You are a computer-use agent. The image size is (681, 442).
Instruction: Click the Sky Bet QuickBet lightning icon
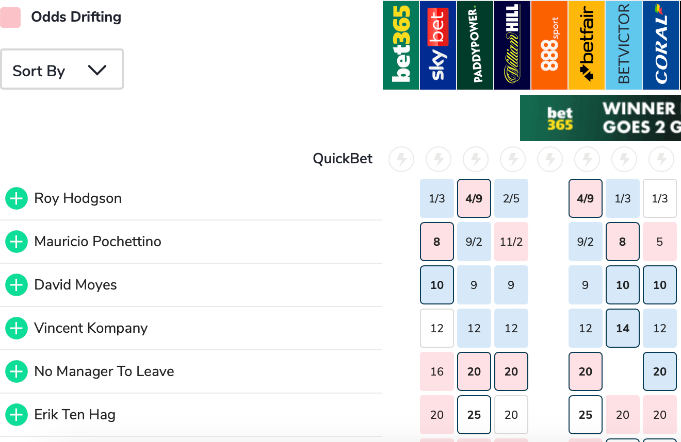pyautogui.click(x=438, y=159)
